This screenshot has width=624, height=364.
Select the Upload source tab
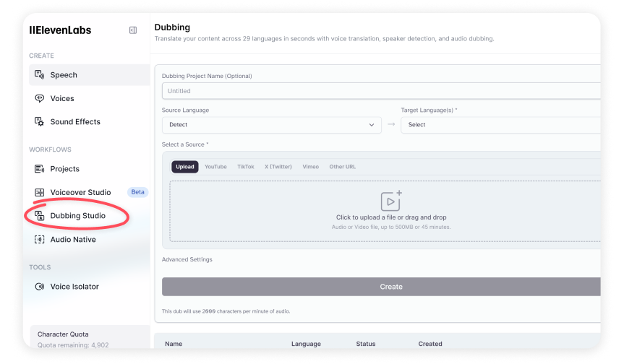pyautogui.click(x=185, y=167)
